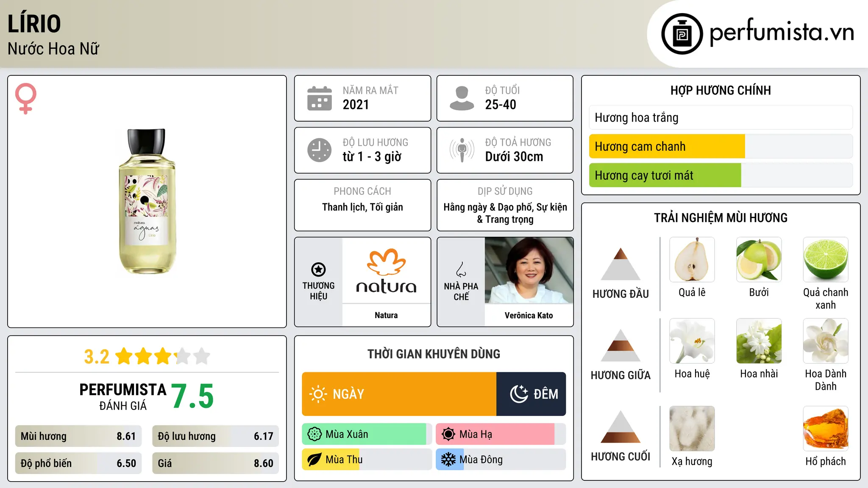Click the Mùi hương 8.61 score bar
868x488 pixels.
click(x=78, y=436)
